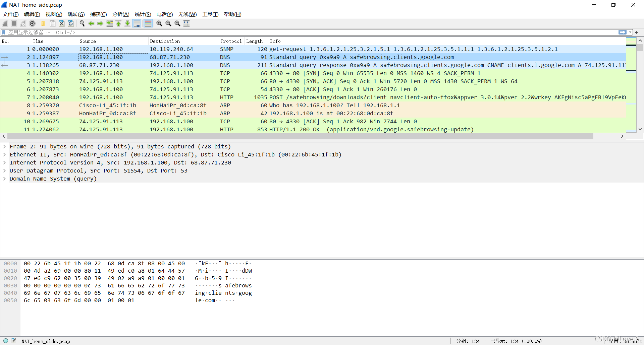Click the Default profile label in status bar
This screenshot has width=644, height=345.
(x=625, y=341)
